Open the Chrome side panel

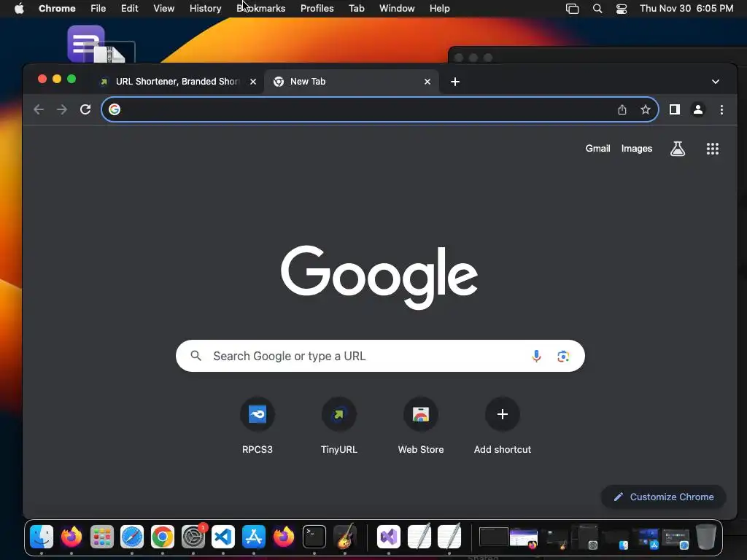tap(675, 109)
